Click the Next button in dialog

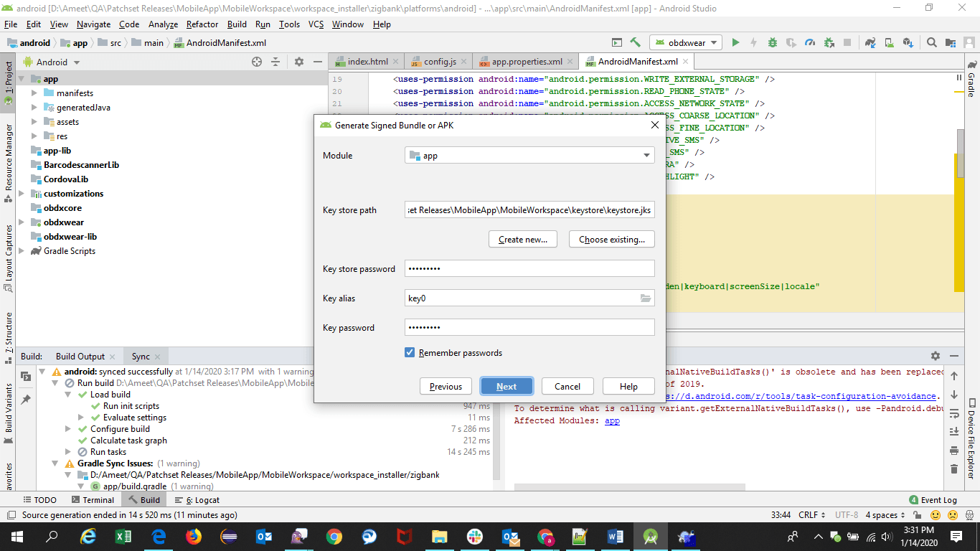click(x=507, y=387)
